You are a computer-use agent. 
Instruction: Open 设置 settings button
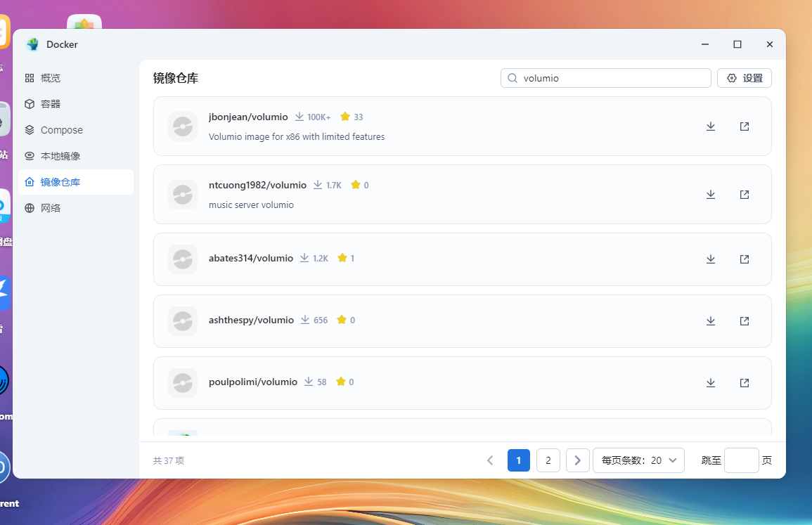(x=745, y=78)
